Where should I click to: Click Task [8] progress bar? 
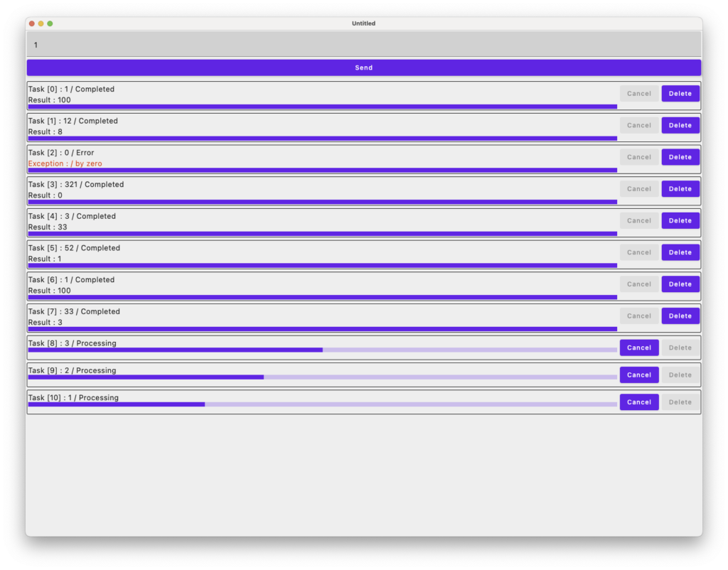tap(323, 350)
